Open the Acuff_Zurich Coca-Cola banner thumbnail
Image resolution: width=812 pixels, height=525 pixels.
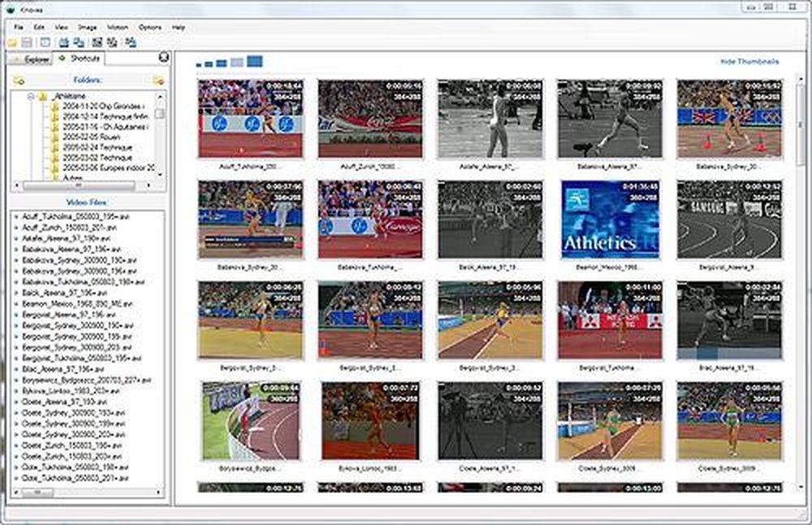tap(370, 119)
